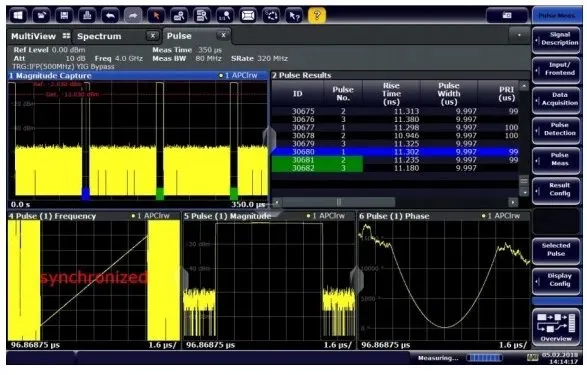This screenshot has width=587, height=375.
Task: Click the Data Acquisition softkey
Action: (556, 99)
